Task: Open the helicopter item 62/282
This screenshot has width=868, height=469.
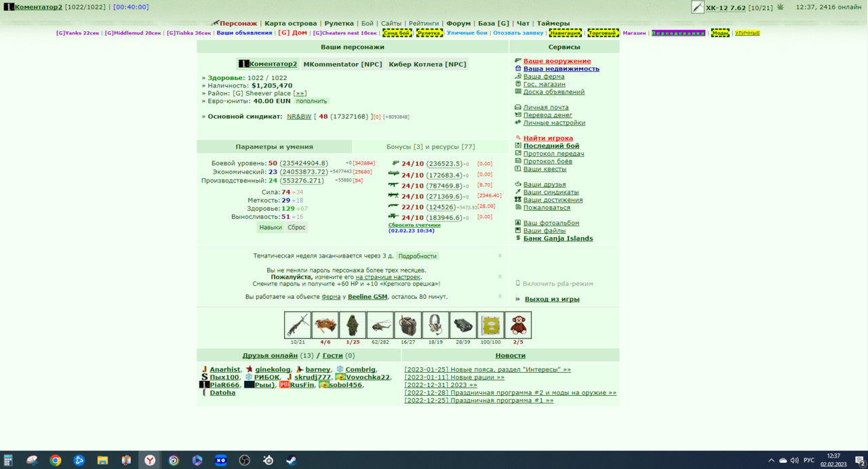Action: click(x=380, y=325)
